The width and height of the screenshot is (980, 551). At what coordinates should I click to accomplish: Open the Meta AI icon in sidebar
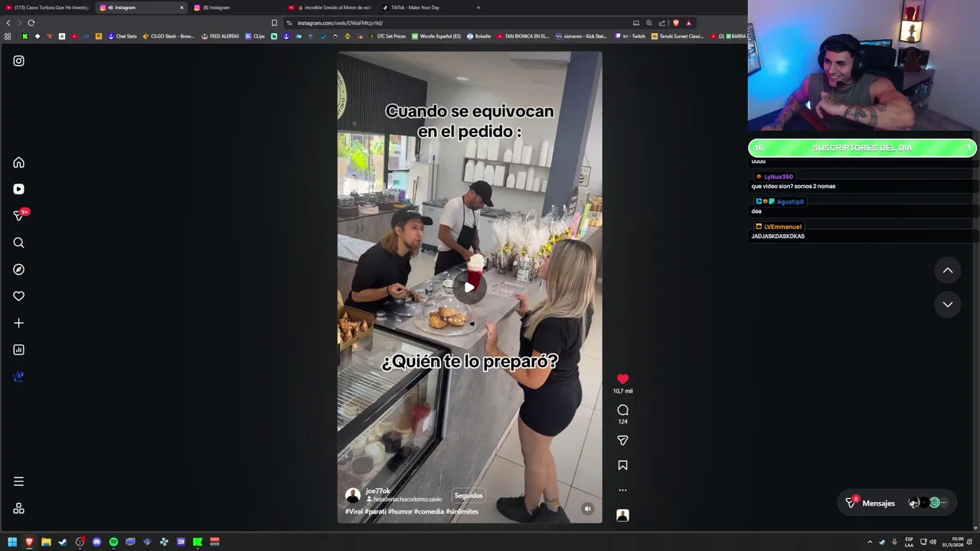tap(18, 377)
